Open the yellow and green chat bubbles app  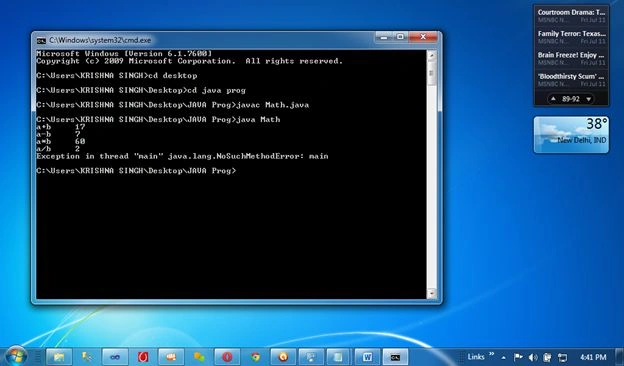tap(199, 357)
